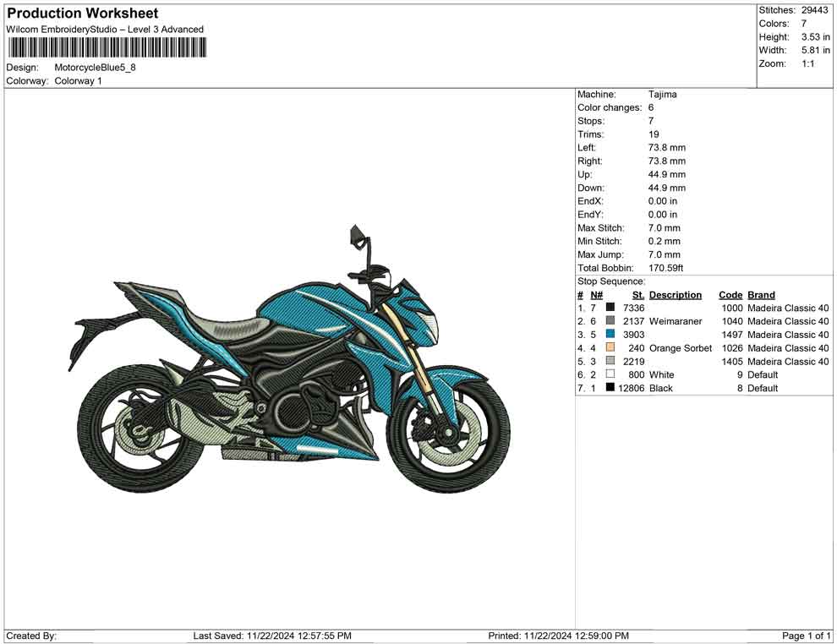Click the White thread swatch in row 6
837x644 pixels.
coord(610,374)
